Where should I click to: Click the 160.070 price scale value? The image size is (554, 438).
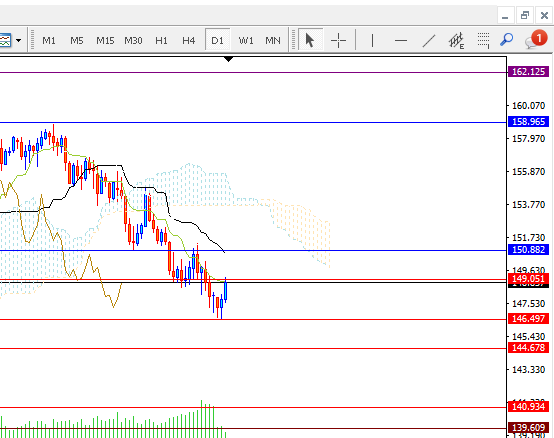click(x=529, y=106)
